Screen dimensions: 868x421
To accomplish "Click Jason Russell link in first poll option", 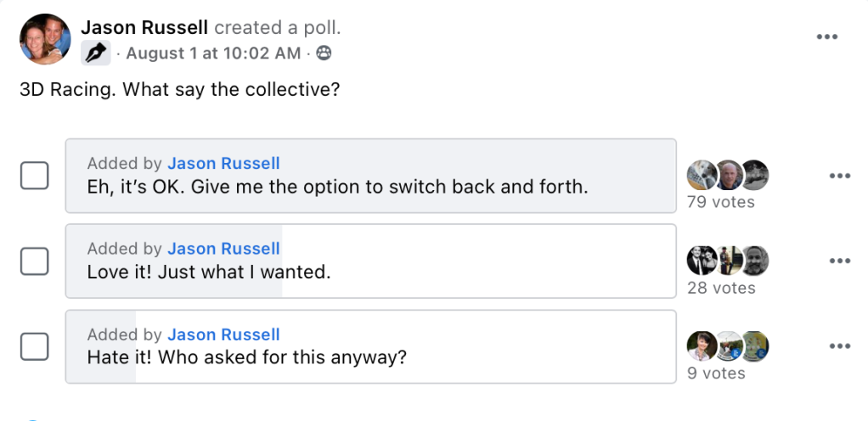I will pyautogui.click(x=223, y=164).
